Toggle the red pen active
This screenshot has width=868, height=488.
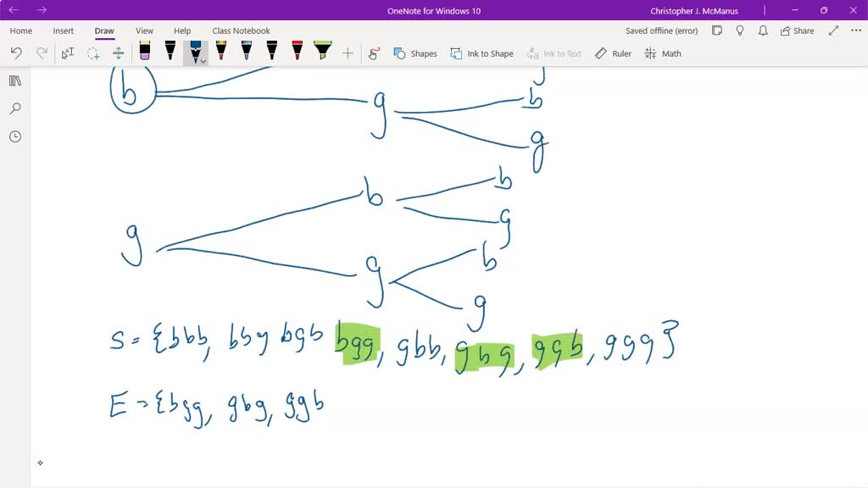(296, 53)
